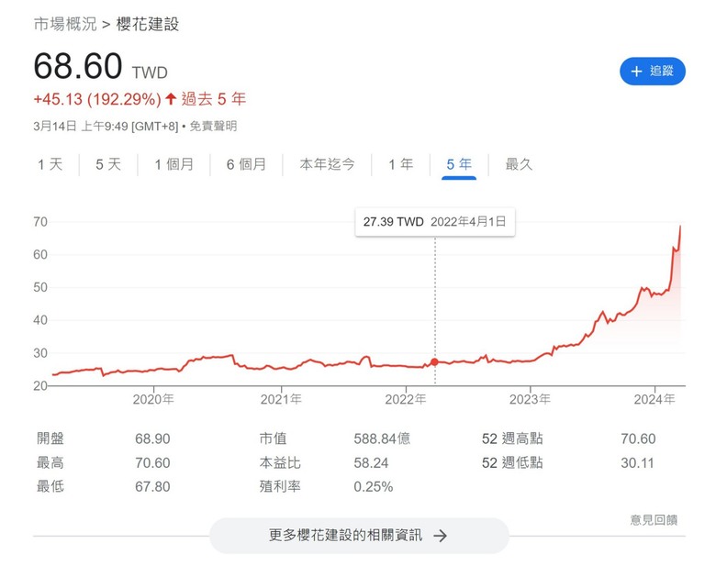Viewport: 716px width, 588px height.
Task: Click the 50 y-axis label
Action: coord(40,287)
